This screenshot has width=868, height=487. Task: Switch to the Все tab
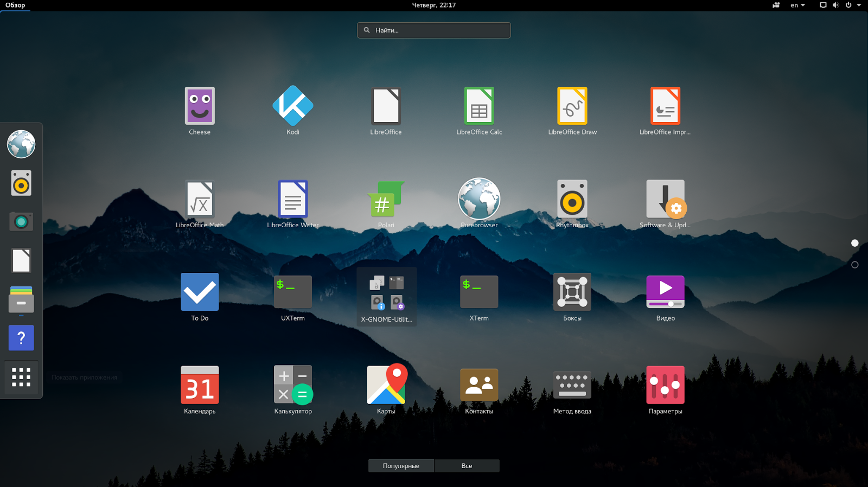467,466
